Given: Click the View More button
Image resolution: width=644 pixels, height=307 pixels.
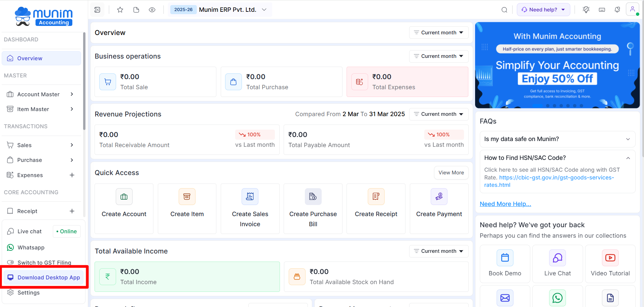Looking at the screenshot, I should click(x=451, y=173).
